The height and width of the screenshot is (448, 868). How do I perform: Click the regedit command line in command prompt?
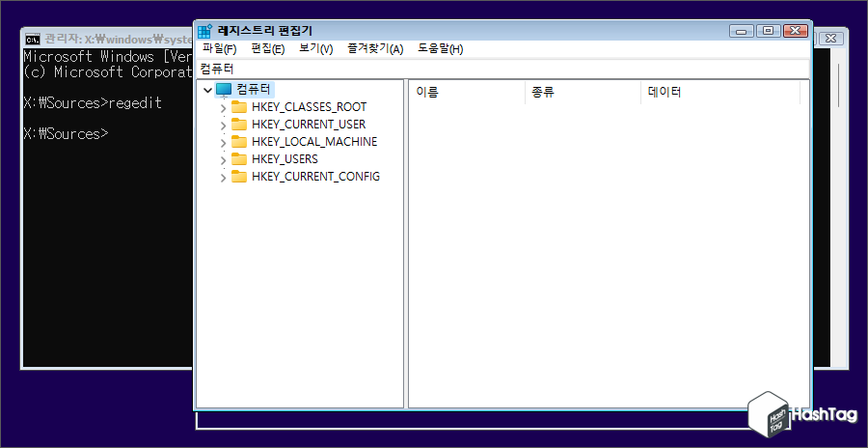[93, 103]
